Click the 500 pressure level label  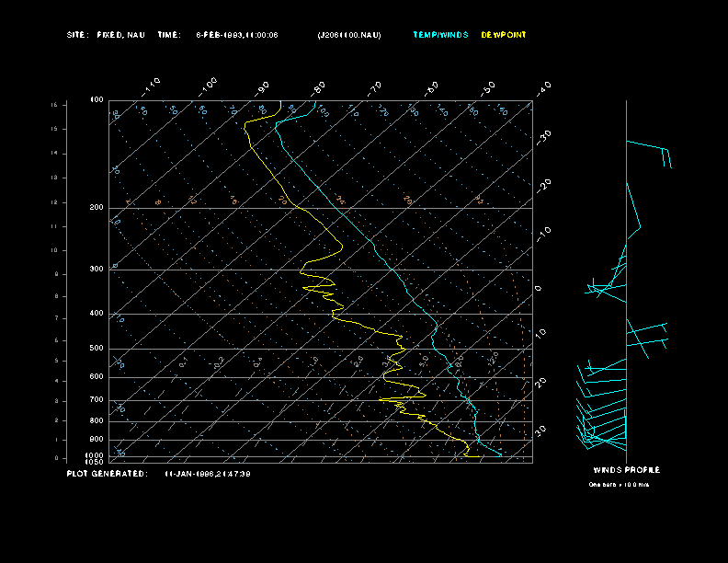[97, 349]
